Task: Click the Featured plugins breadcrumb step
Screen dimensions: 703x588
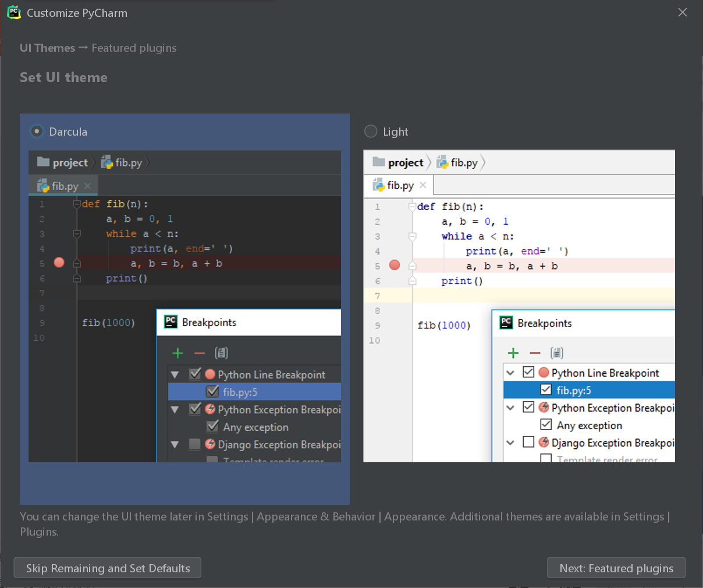Action: [134, 48]
